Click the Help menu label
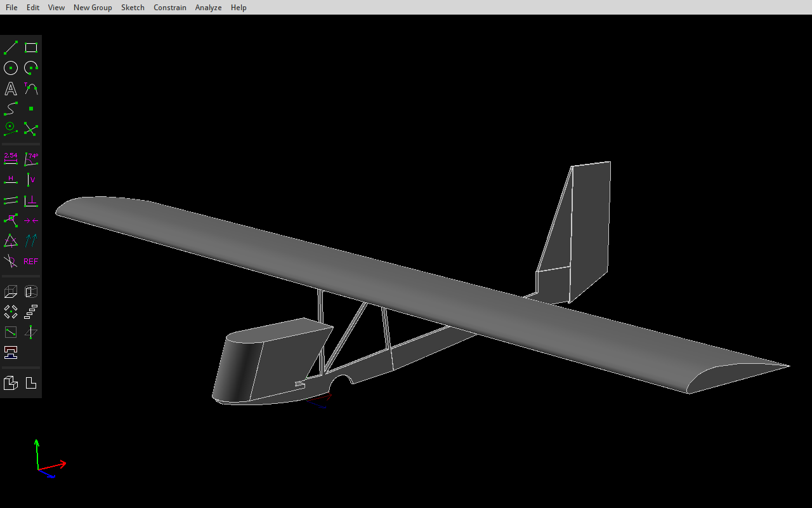The image size is (812, 508). 239,8
